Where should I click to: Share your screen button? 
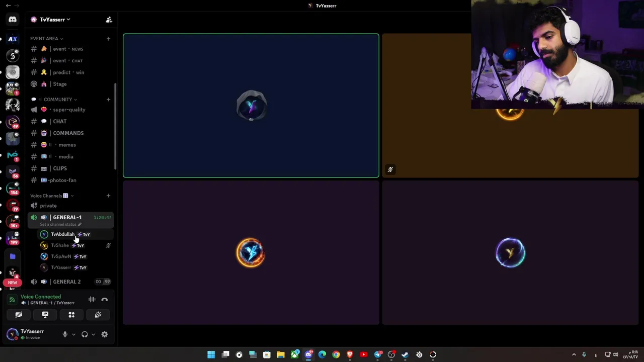tap(45, 315)
